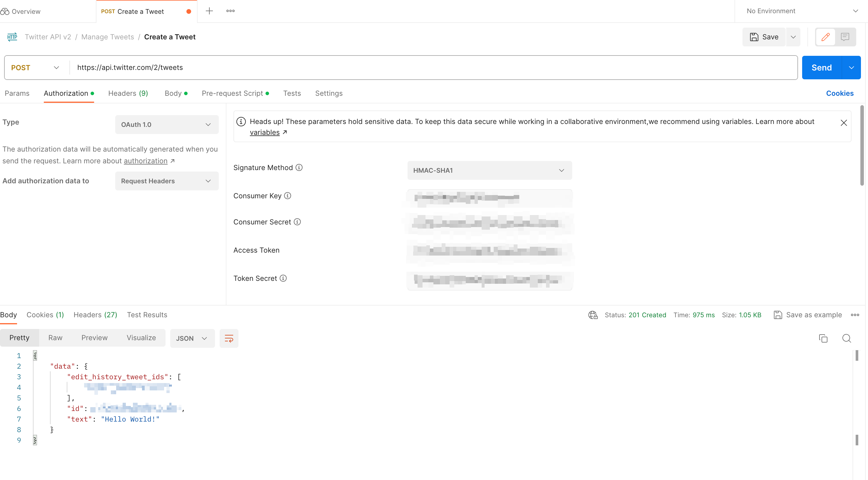
Task: Switch response view to Preview
Action: tap(94, 338)
